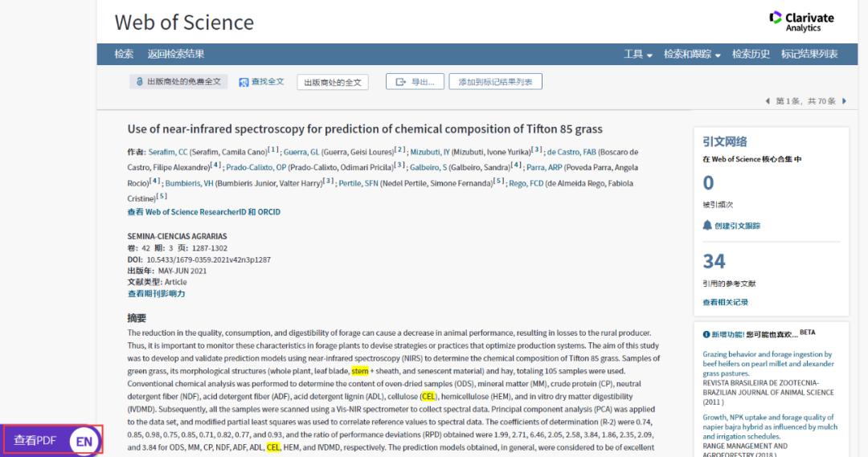Open 查看 Web of Science ResearcherID 和 ORCID link

pos(203,212)
